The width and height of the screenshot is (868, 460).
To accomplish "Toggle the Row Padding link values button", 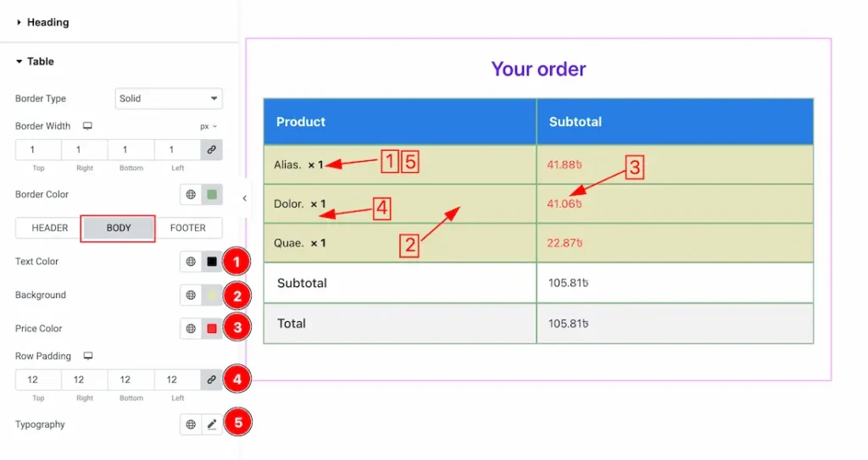I will pyautogui.click(x=211, y=380).
